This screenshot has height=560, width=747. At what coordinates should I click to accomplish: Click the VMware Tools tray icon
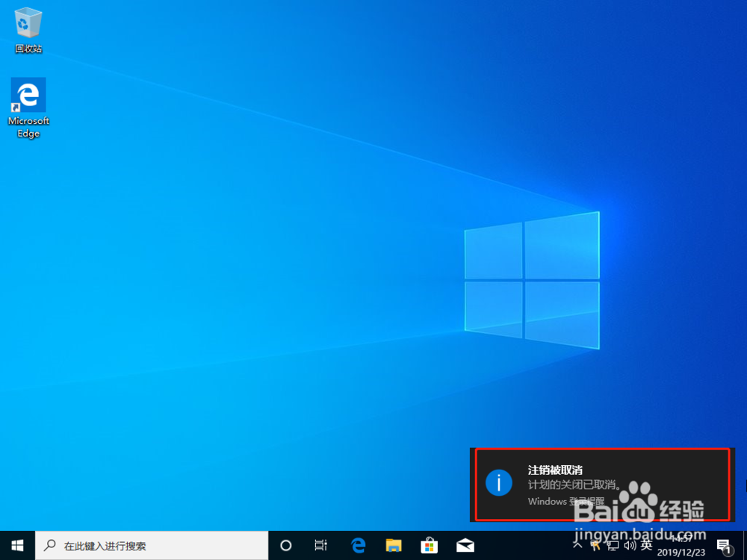click(595, 545)
